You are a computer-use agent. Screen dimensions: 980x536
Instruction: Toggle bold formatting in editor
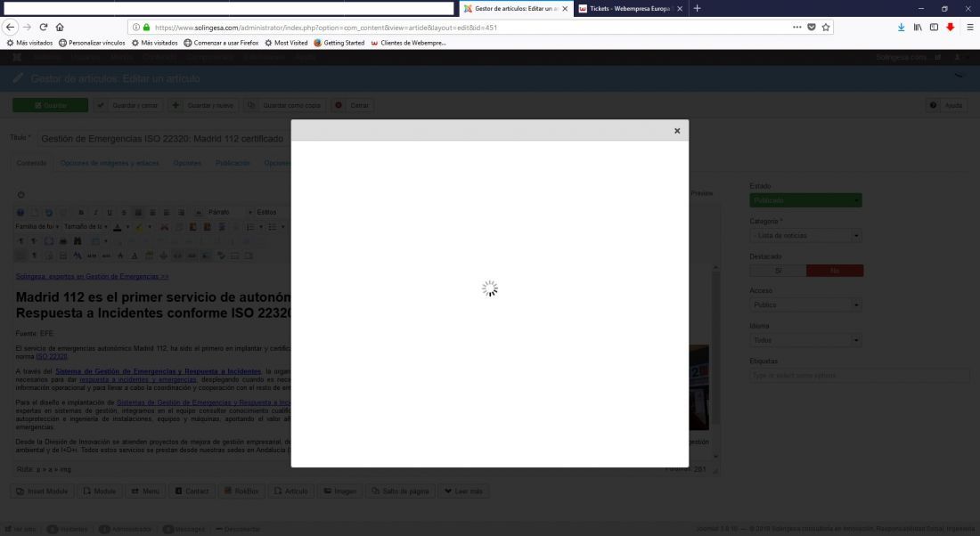click(x=81, y=213)
